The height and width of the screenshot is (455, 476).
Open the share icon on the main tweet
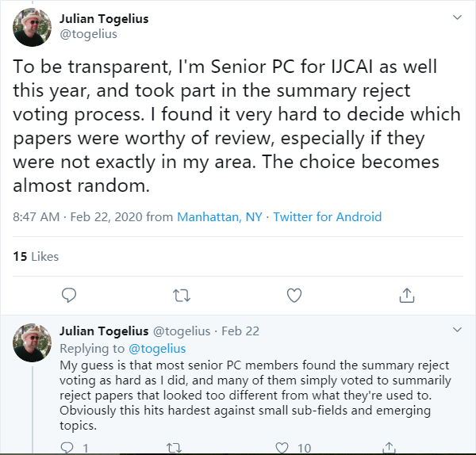point(407,296)
